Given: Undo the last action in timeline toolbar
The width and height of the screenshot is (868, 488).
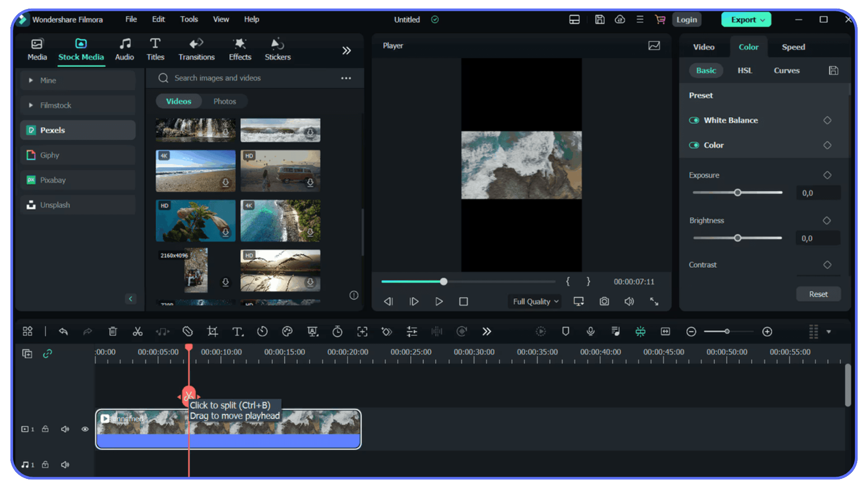Looking at the screenshot, I should 63,332.
